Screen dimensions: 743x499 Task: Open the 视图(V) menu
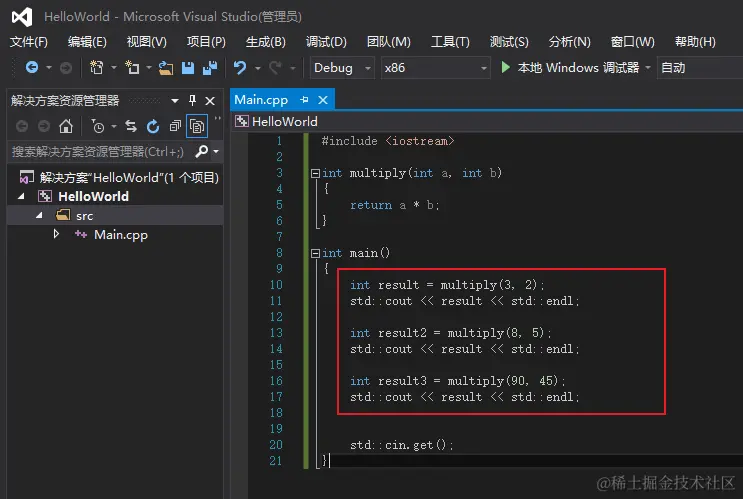click(x=146, y=42)
